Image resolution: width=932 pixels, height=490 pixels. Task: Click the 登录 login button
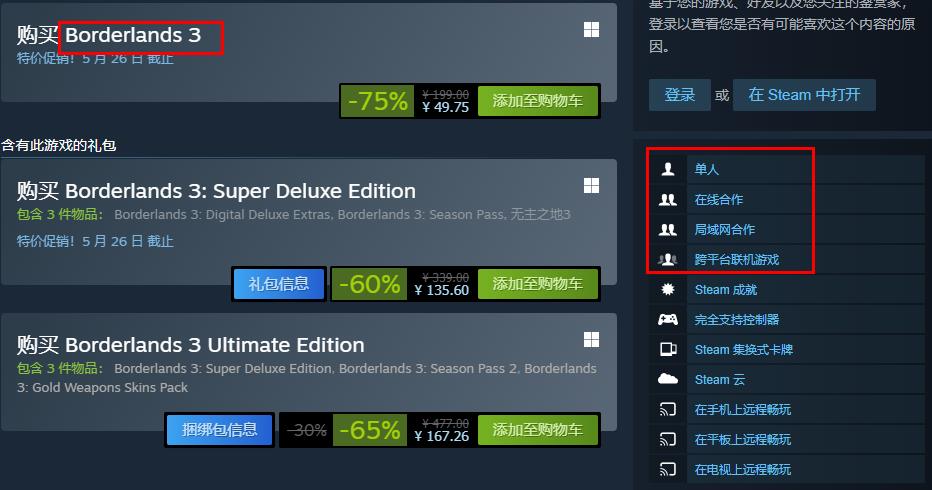click(x=679, y=95)
